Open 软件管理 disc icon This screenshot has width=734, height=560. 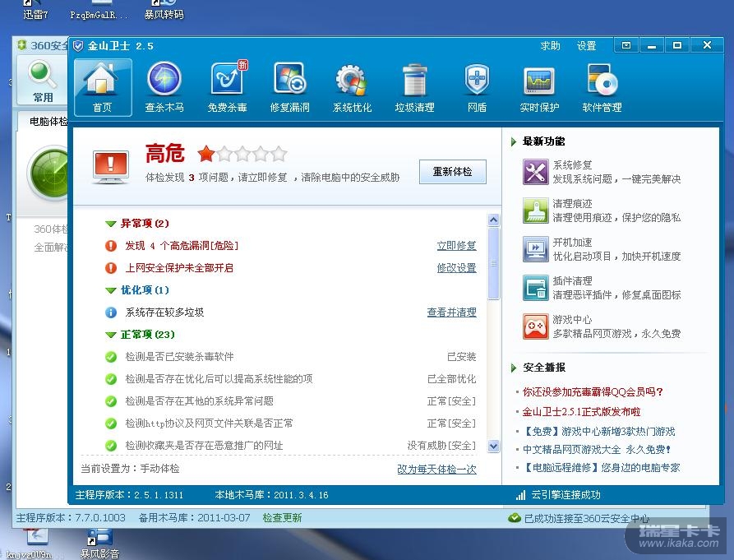(602, 87)
